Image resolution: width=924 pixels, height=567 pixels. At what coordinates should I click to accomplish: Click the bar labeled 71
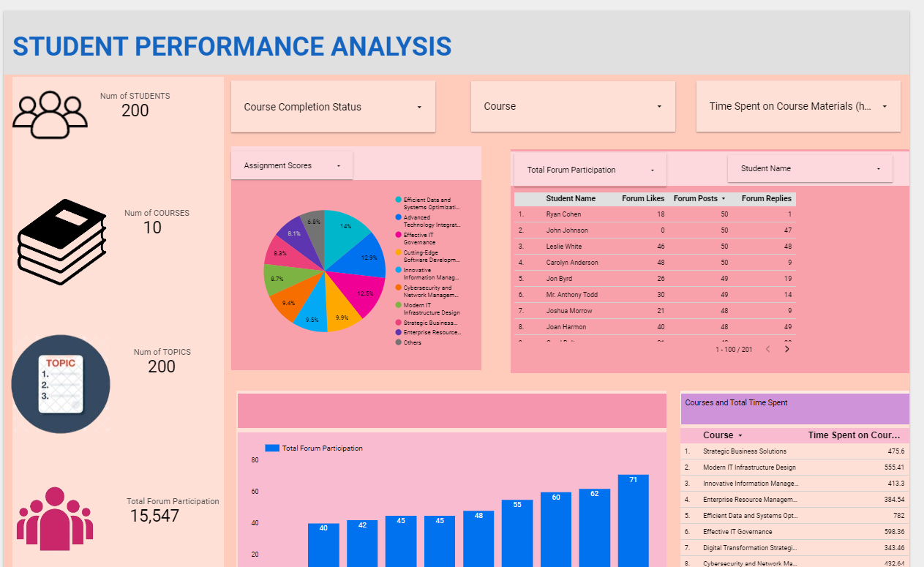[633, 521]
